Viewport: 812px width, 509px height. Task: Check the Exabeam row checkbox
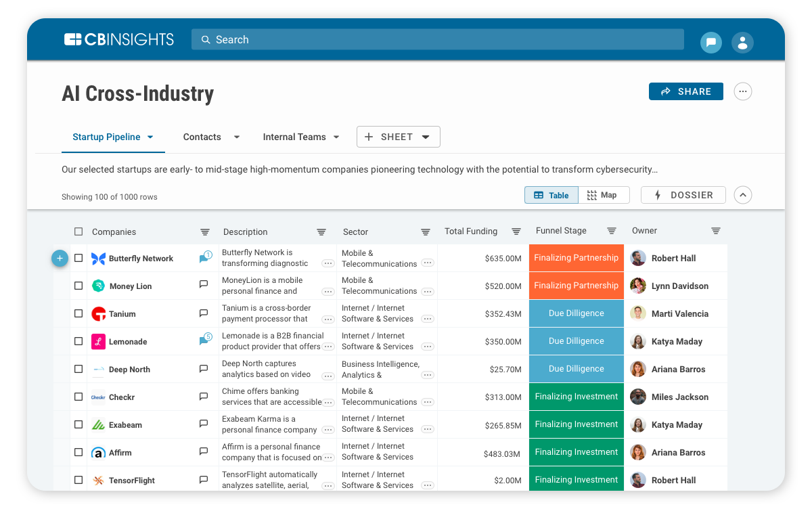click(78, 424)
